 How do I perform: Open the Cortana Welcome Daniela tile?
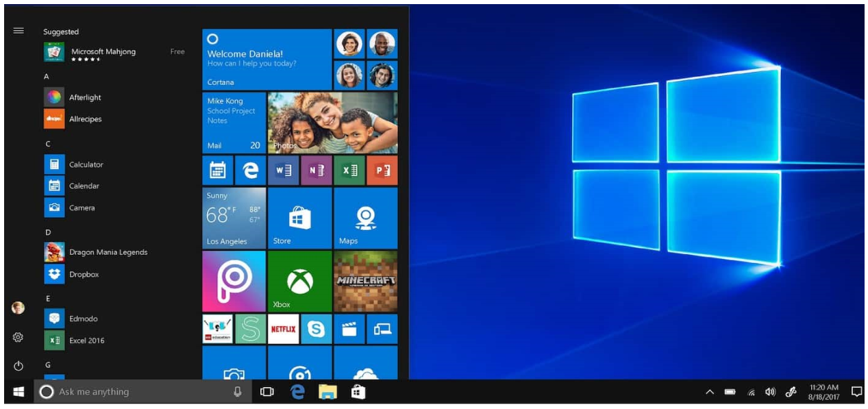(266, 59)
